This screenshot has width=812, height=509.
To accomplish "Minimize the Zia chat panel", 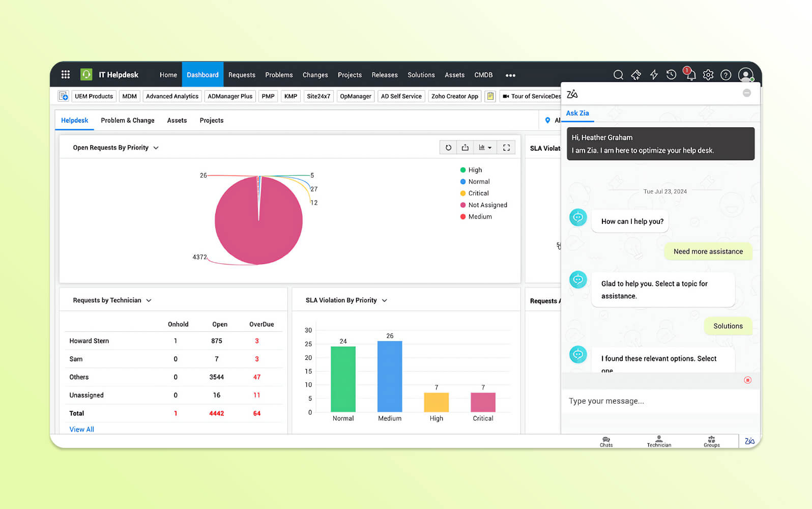I will [747, 93].
